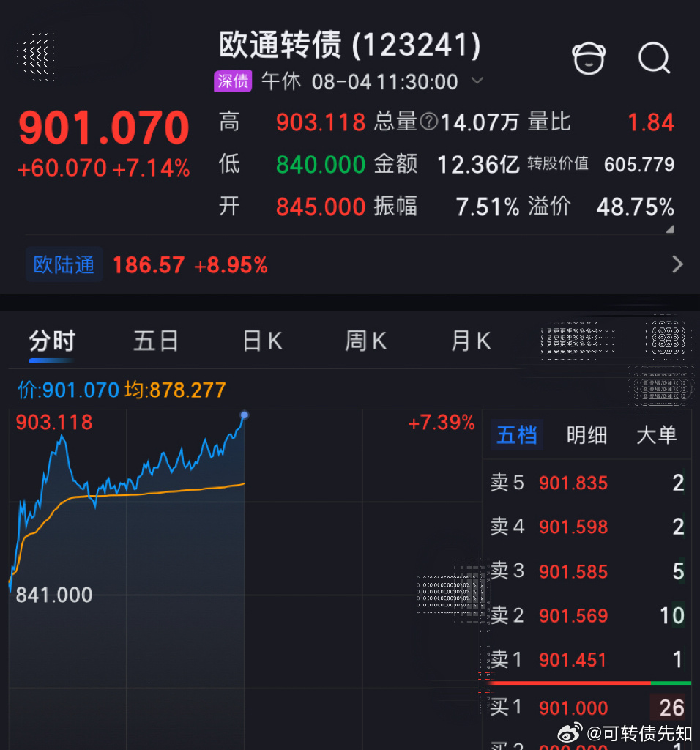Tap the high price 903.118 value
Screen dimensions: 700x750
321,122
